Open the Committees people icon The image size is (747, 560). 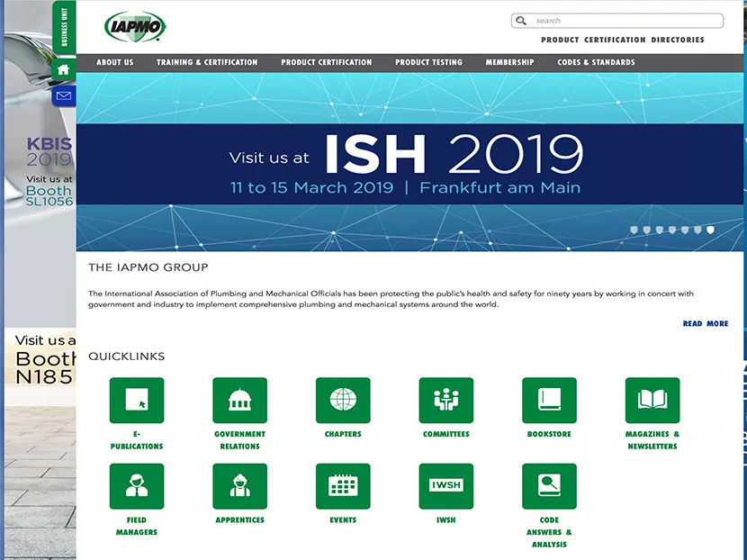click(x=446, y=399)
